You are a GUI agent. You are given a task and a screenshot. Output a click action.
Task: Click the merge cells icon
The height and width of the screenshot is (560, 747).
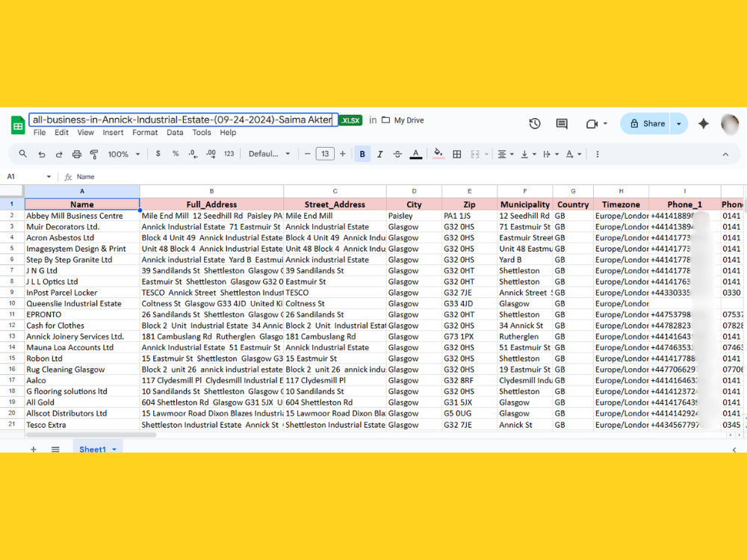point(475,154)
